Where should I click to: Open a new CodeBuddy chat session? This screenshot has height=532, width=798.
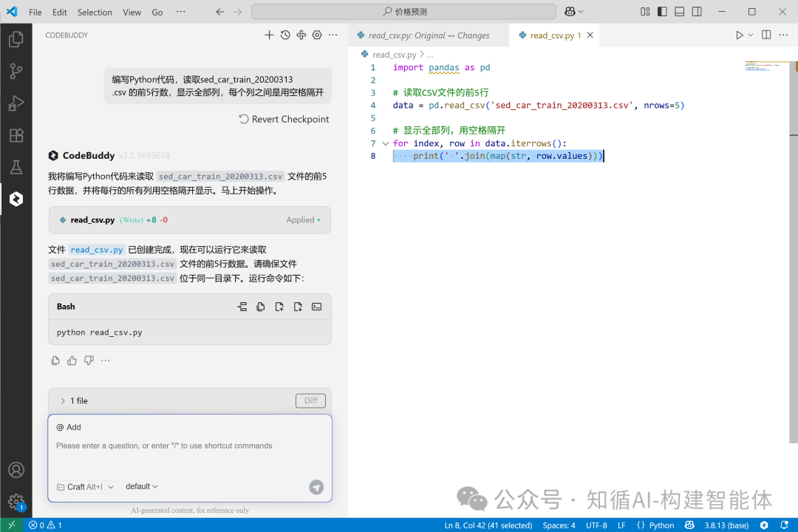pos(269,35)
